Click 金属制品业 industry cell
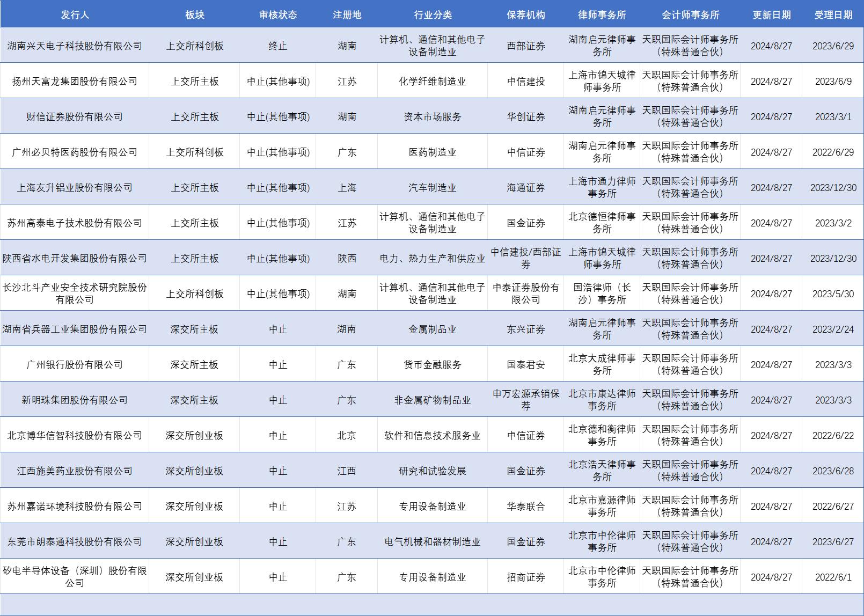864x616 pixels. pyautogui.click(x=433, y=329)
